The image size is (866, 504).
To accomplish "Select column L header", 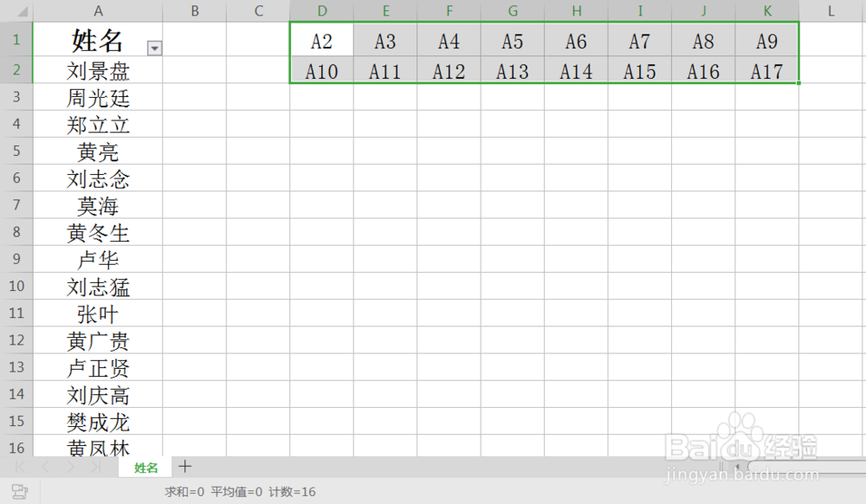I will [x=830, y=11].
